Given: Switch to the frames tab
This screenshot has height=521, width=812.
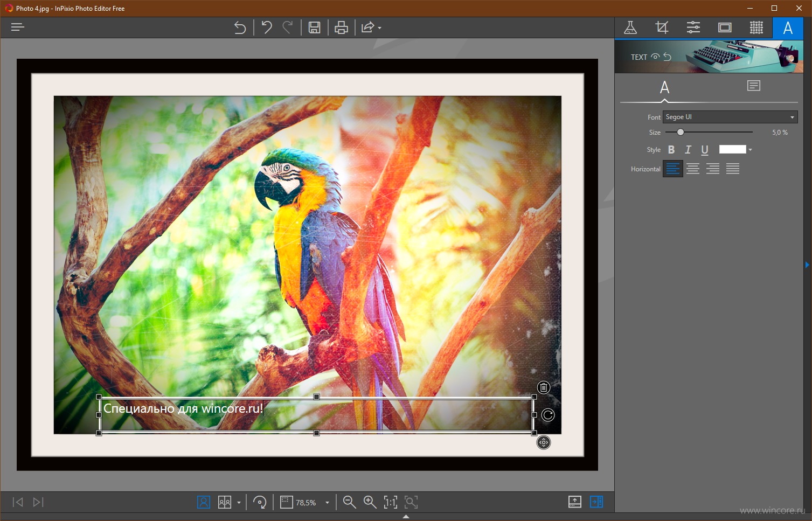Looking at the screenshot, I should point(725,27).
